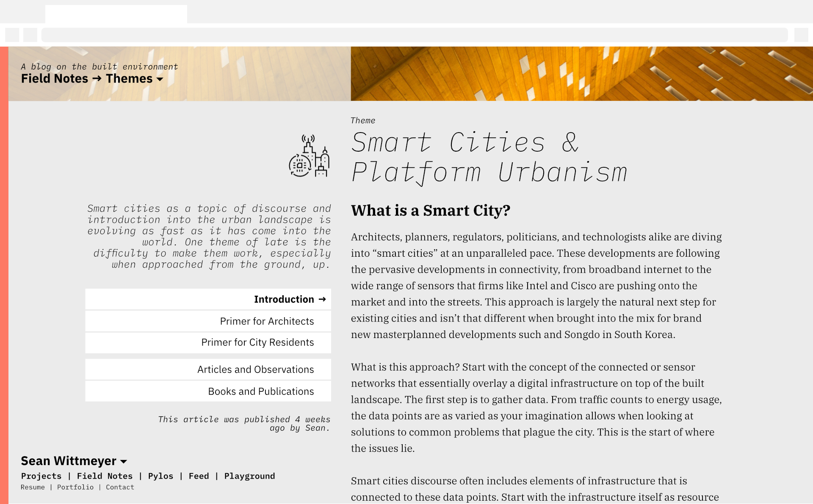Open Books and Publications

click(208, 391)
